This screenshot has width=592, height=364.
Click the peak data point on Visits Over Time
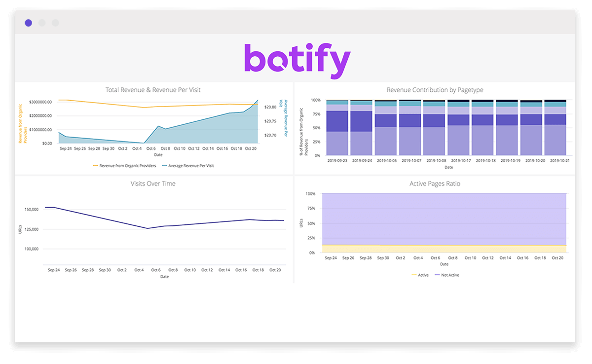48,207
